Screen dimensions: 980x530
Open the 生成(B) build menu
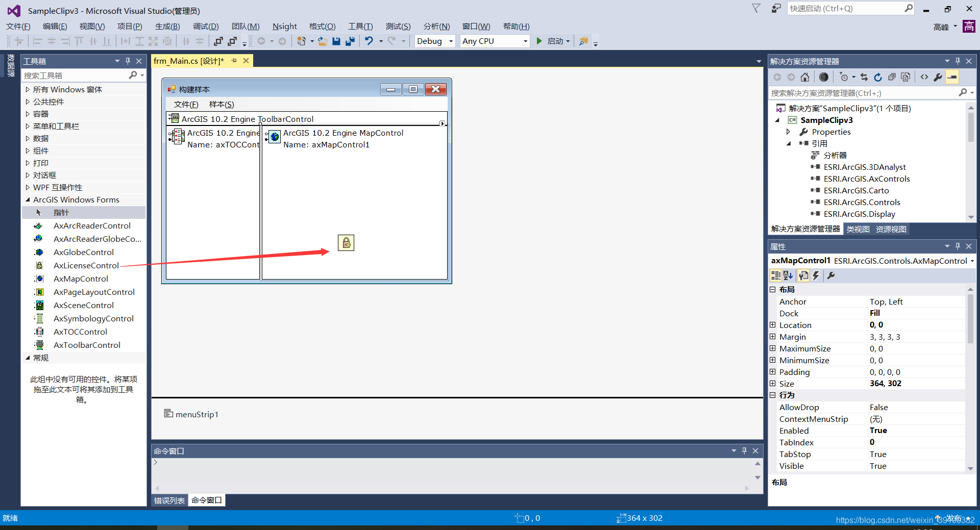[x=167, y=26]
